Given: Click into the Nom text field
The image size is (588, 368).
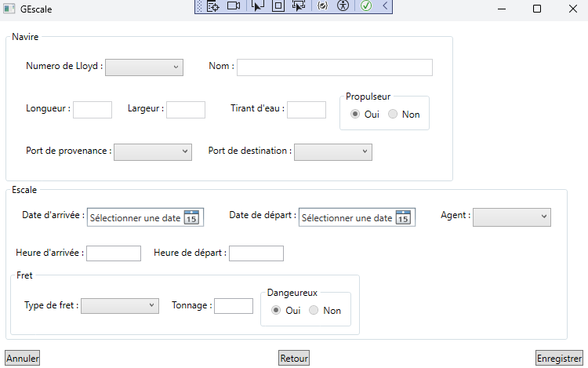Looking at the screenshot, I should 335,67.
